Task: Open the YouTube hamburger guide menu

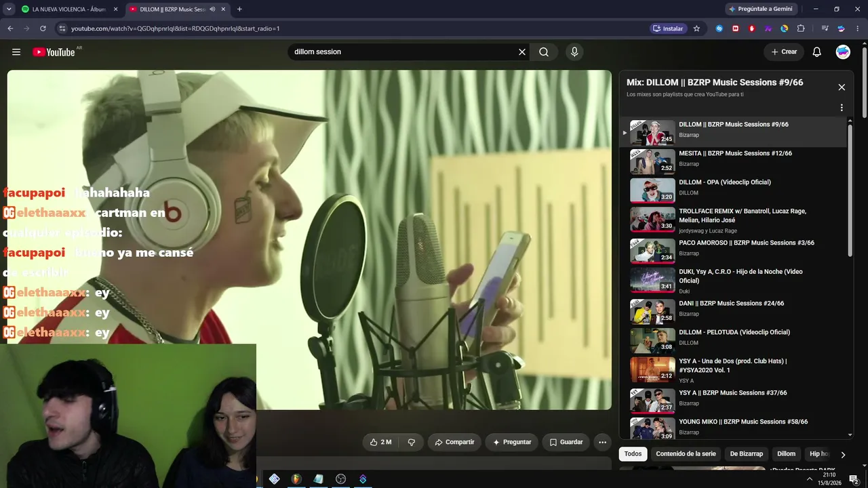Action: pos(16,52)
